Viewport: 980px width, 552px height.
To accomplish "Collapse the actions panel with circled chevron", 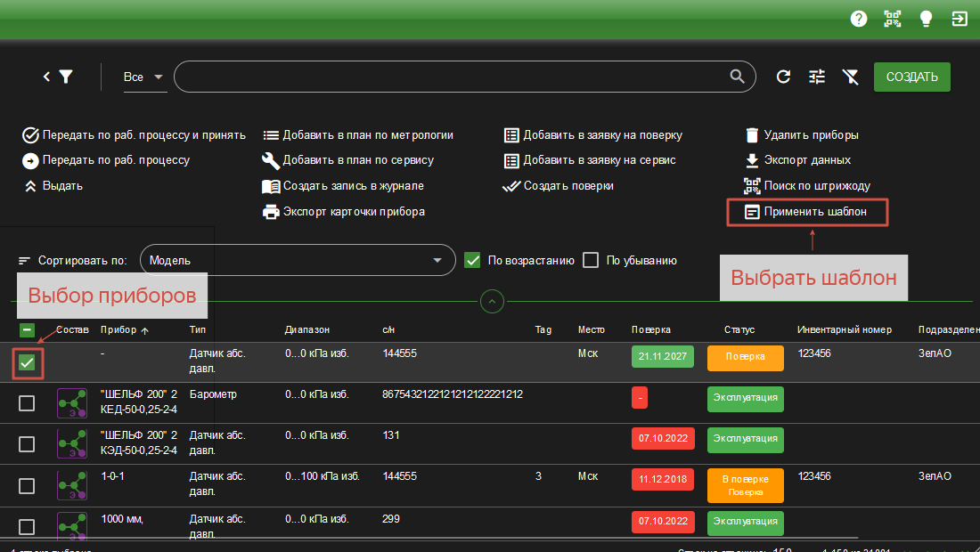I will pos(492,302).
